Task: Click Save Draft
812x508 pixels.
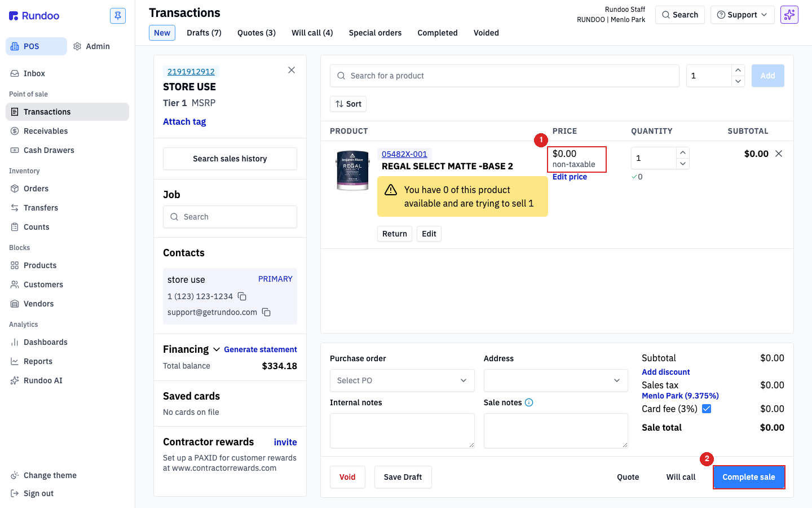Action: pos(403,477)
